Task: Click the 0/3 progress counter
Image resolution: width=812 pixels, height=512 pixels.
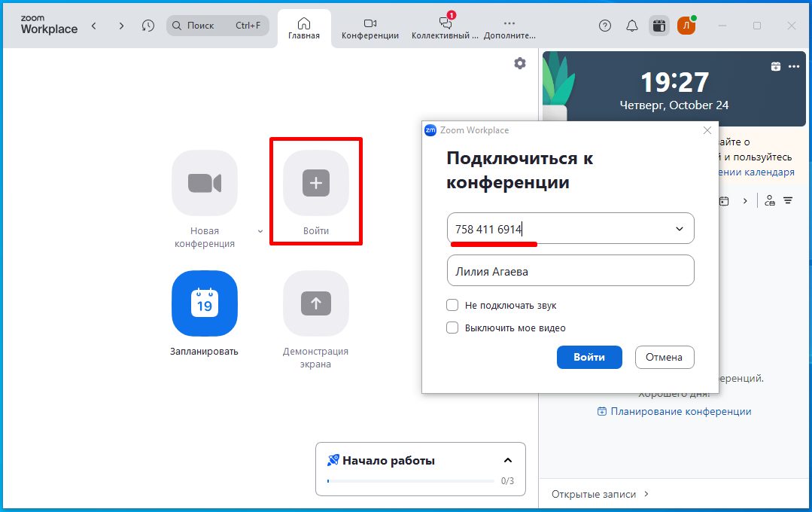Action: point(507,481)
